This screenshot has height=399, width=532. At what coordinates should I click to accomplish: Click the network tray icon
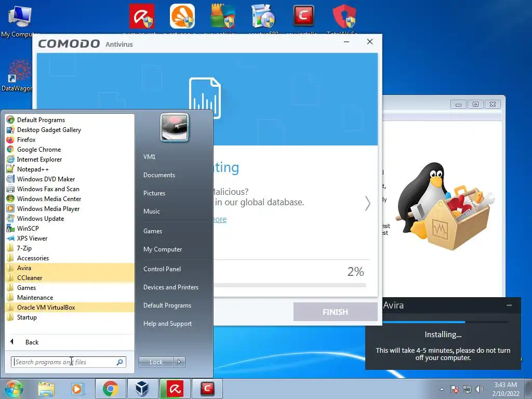click(467, 389)
